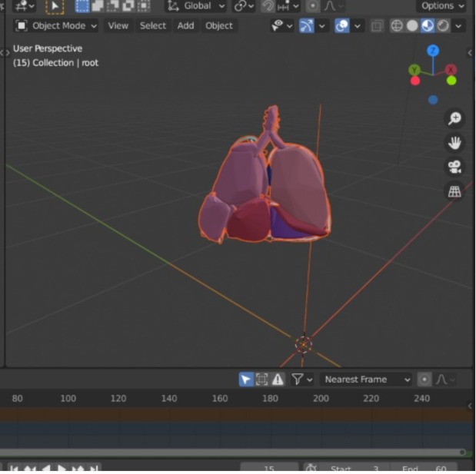Toggle X-ray display button
Viewport: 476px width, 474px height.
377,26
